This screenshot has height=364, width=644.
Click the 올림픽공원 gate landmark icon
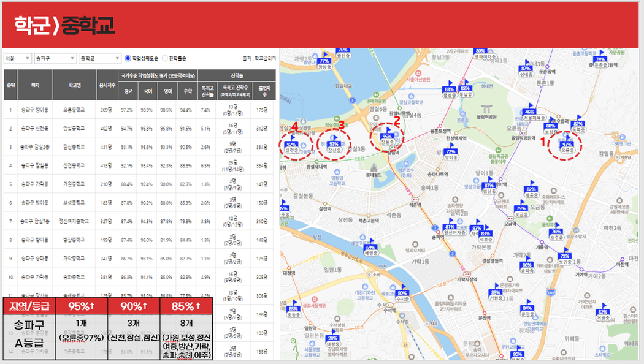(487, 109)
